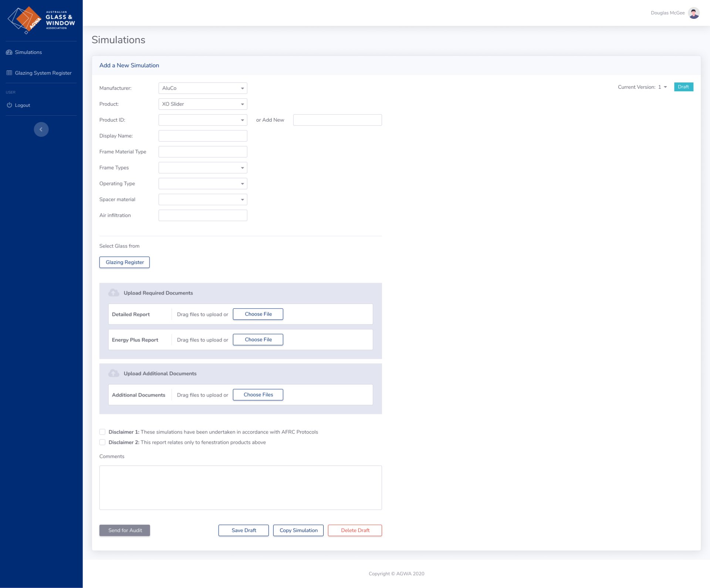Expand the Product dropdown showing XO Slider
Image resolution: width=710 pixels, height=588 pixels.
tap(203, 104)
